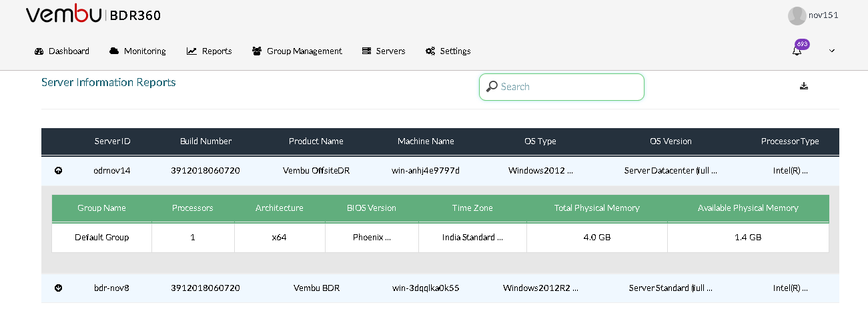Click the Processors sub-header
The height and width of the screenshot is (321, 868).
pyautogui.click(x=193, y=208)
